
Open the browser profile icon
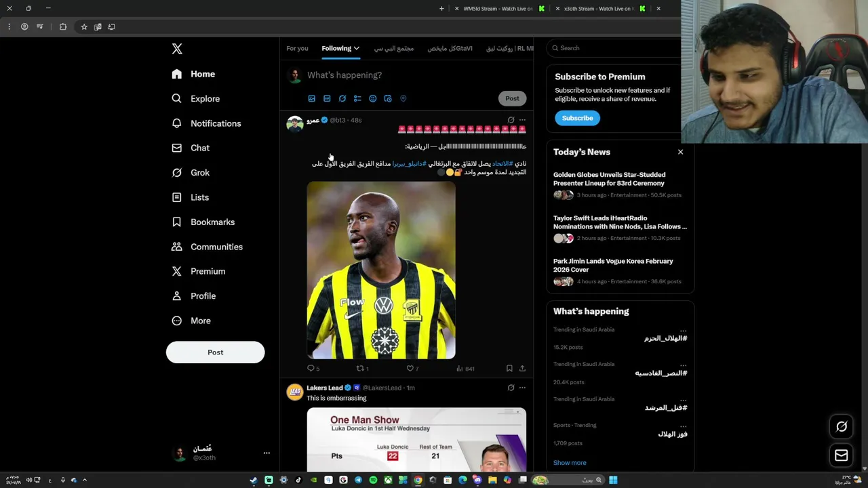[24, 26]
